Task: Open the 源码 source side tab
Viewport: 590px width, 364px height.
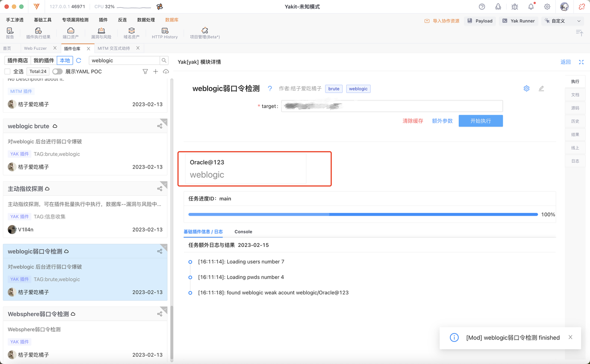Action: point(575,108)
